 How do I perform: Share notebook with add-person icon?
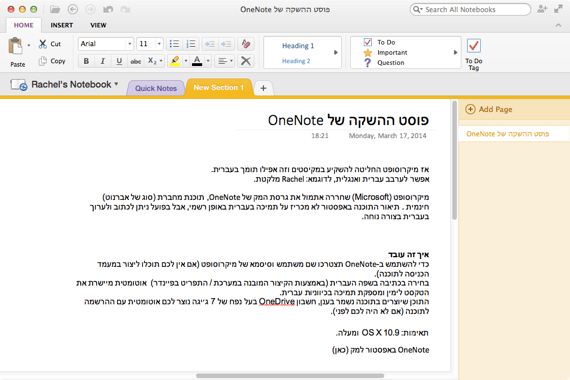click(542, 9)
